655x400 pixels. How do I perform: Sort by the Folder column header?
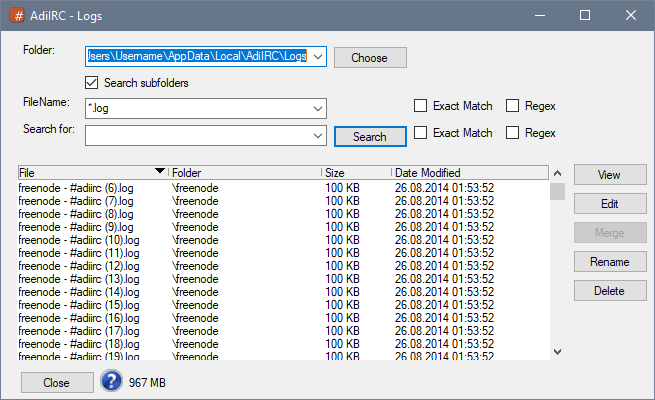pos(245,172)
